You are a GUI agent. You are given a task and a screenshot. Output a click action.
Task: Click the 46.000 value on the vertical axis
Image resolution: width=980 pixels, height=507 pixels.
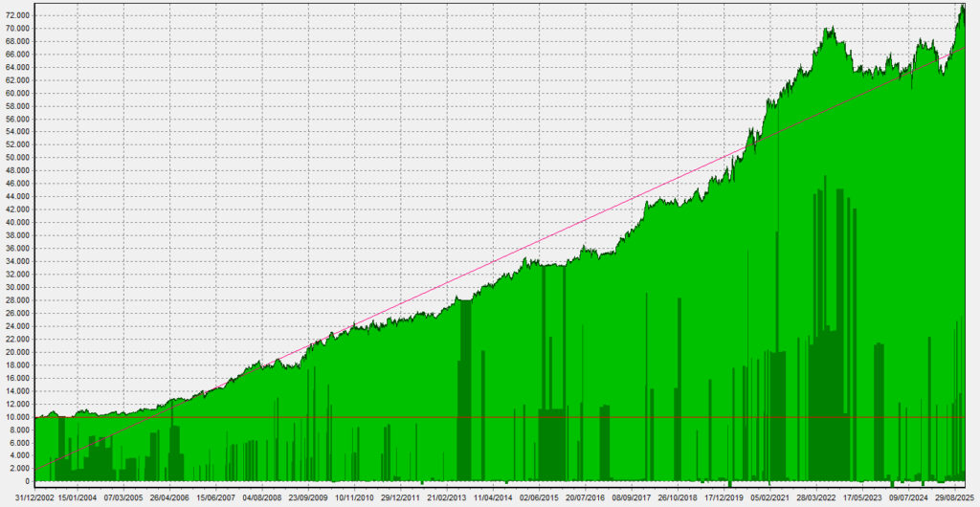coord(20,184)
